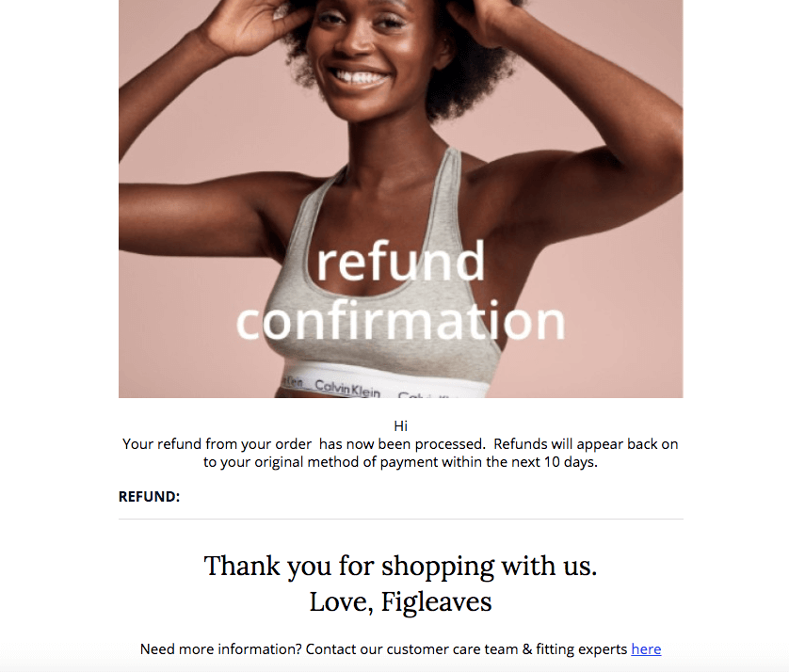Click "Your refund from your order" text
Viewport: 789px width, 672px height.
point(217,444)
